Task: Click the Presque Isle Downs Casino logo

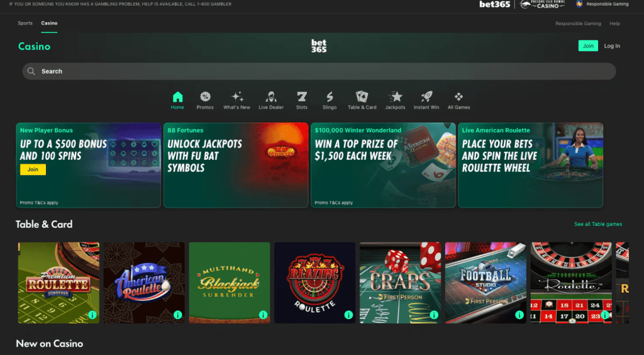Action: (542, 4)
